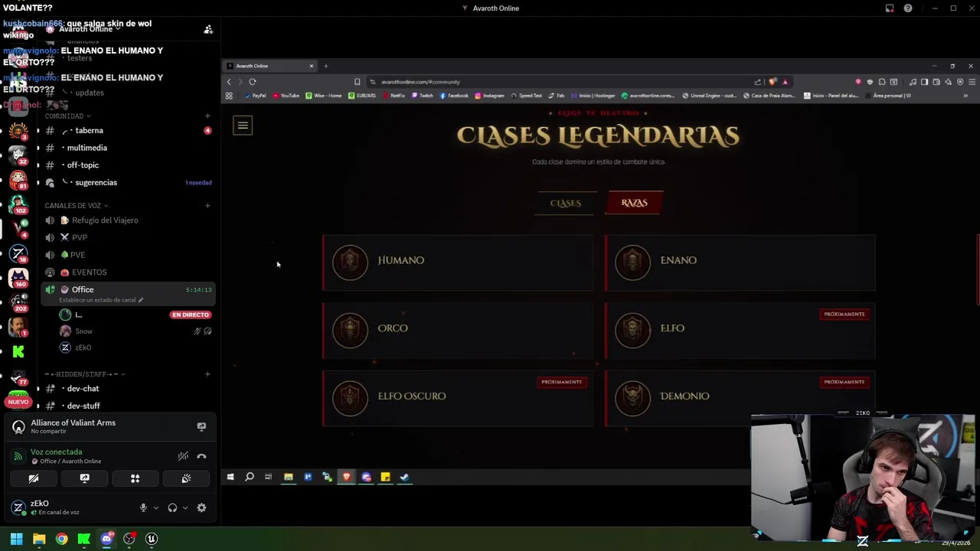Start an activity in Discord voice panel
980x551 pixels.
click(135, 478)
